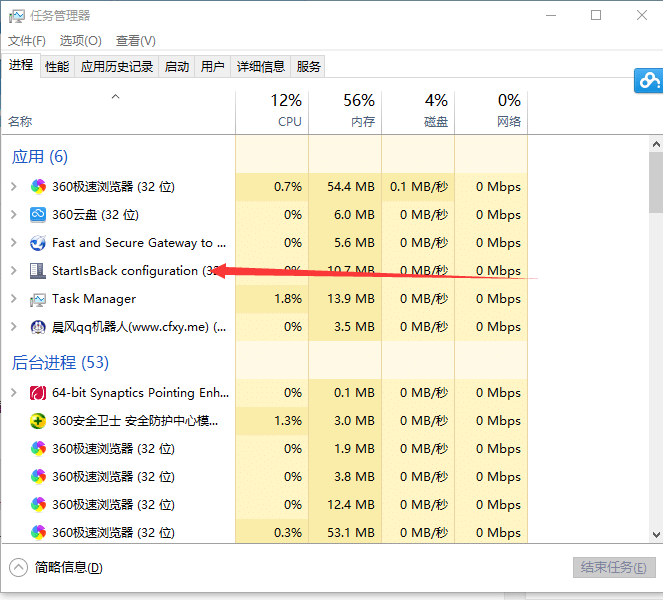This screenshot has width=663, height=600.
Task: Switch to the 服务 tab
Action: click(x=308, y=66)
